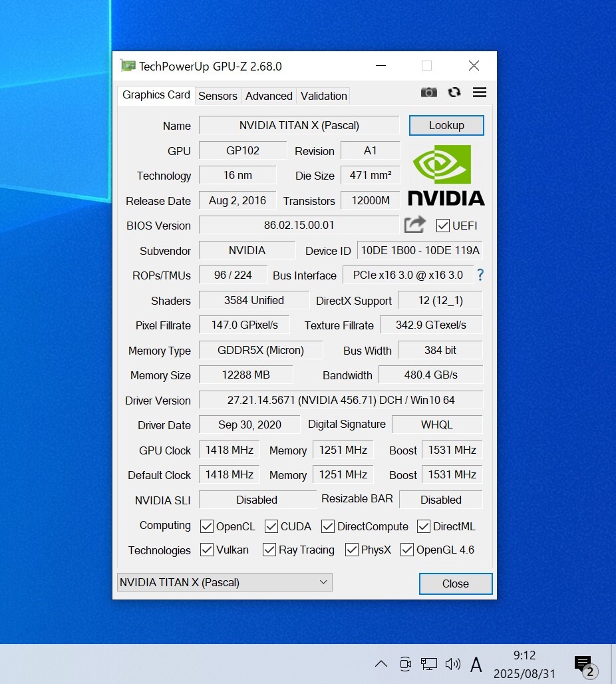Image resolution: width=616 pixels, height=684 pixels.
Task: Toggle the DirectML checkbox
Action: pos(424,526)
